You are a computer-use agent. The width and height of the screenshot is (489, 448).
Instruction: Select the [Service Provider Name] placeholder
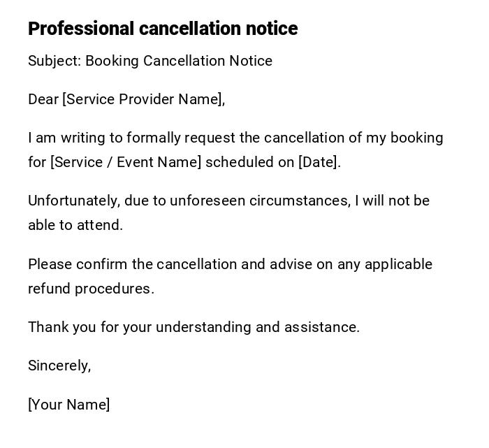point(143,99)
